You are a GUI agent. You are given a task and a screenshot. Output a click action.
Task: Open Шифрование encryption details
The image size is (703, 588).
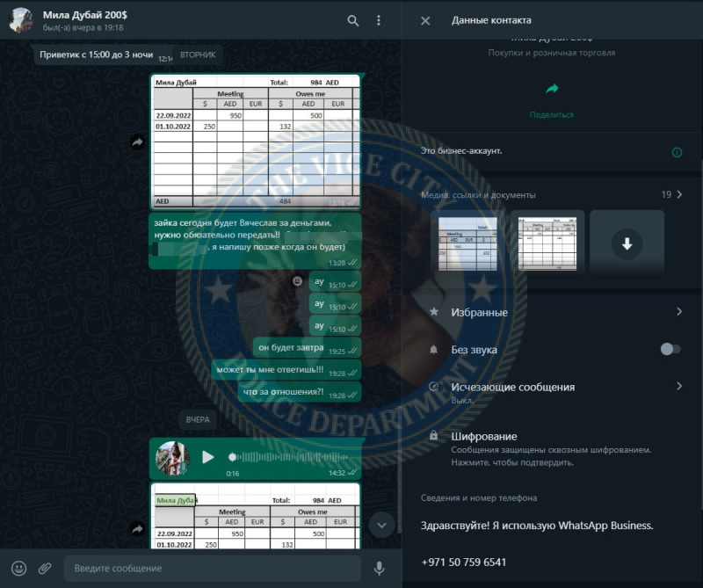coord(554,448)
